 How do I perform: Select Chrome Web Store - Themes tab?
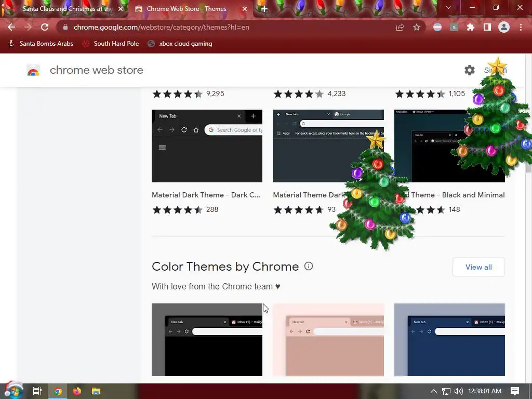[187, 9]
